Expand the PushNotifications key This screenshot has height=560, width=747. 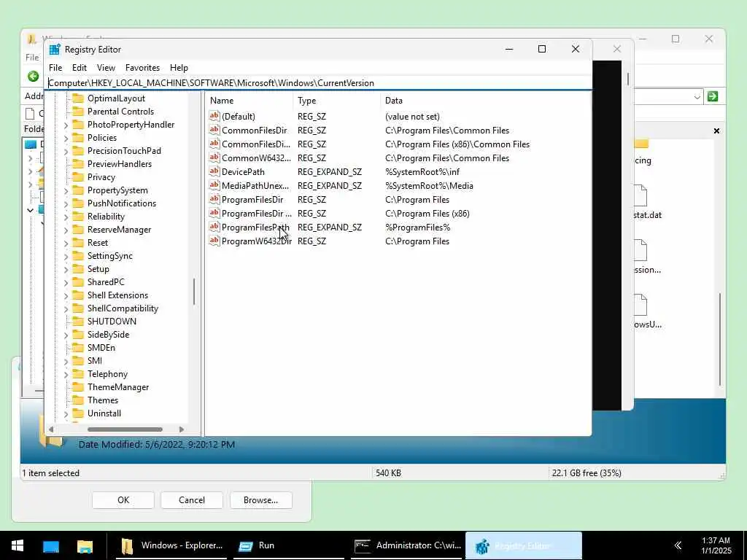point(66,204)
